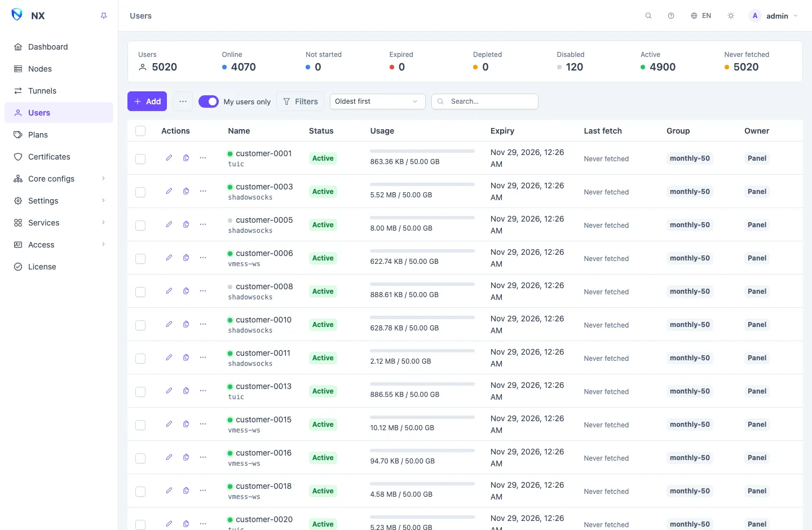The width and height of the screenshot is (812, 530).
Task: Open more actions for customer-0003
Action: (x=203, y=191)
